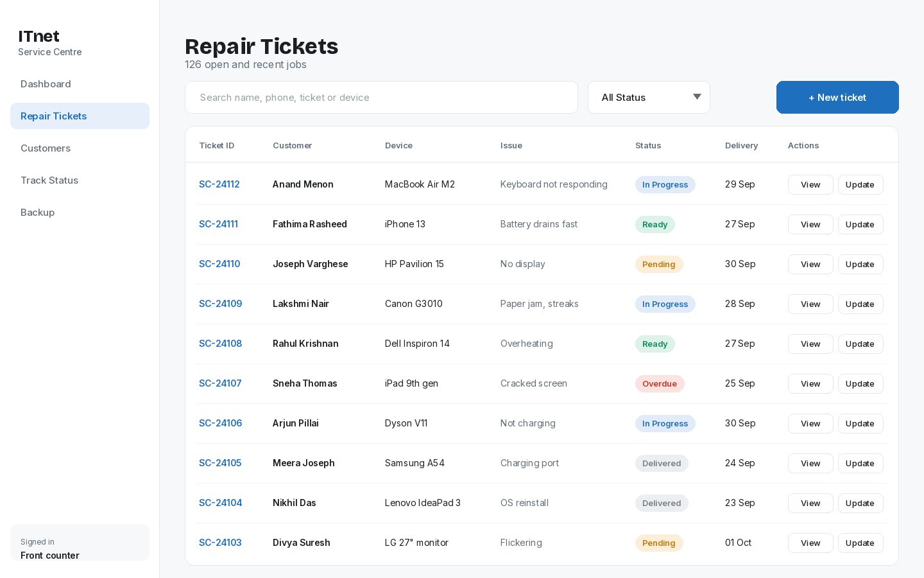
Task: Open ticket SC-24109 link
Action: point(221,304)
